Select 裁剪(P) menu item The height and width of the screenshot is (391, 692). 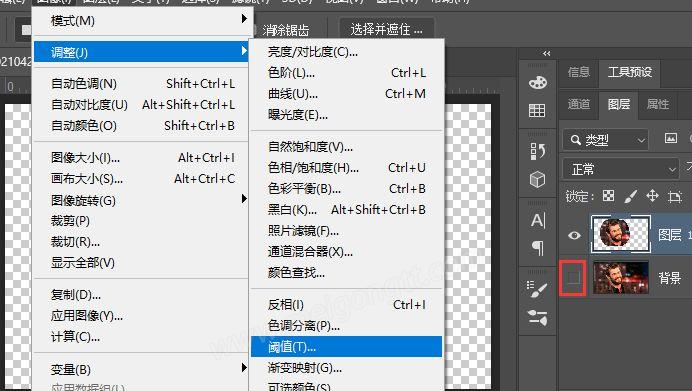[x=141, y=221]
